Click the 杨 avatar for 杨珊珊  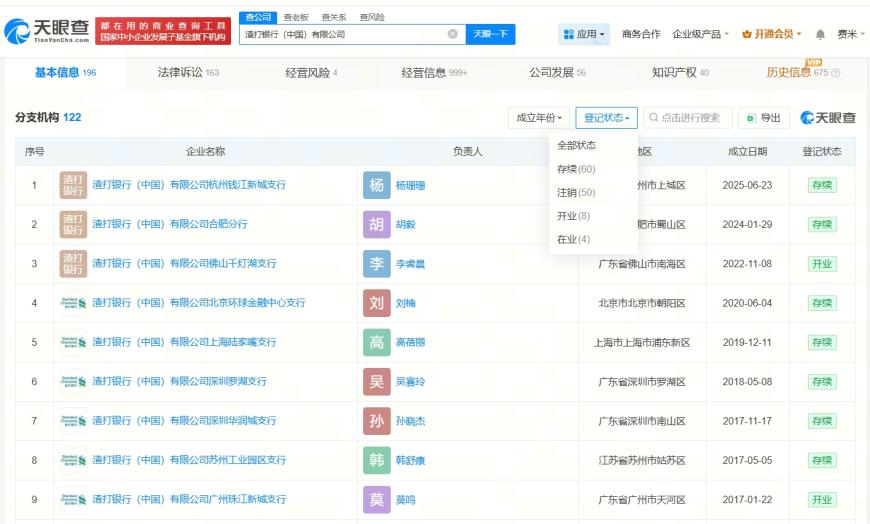377,185
